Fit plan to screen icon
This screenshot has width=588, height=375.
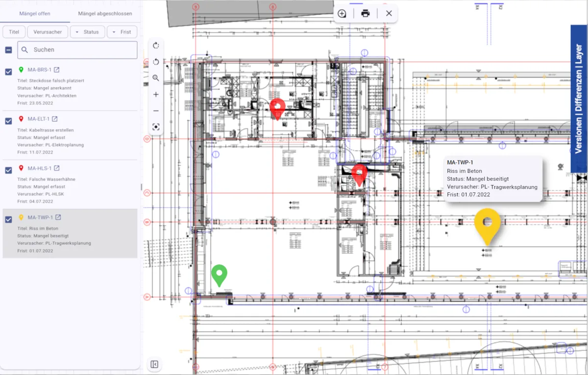156,127
